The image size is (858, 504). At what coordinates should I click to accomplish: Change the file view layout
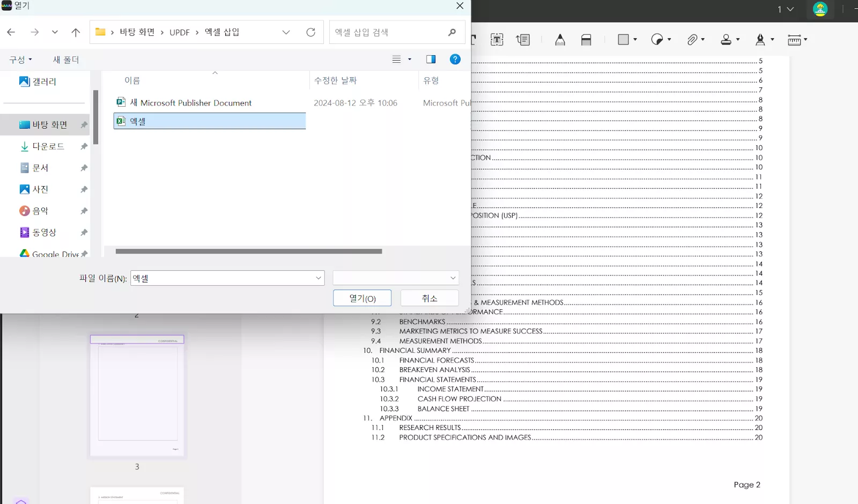click(x=397, y=60)
